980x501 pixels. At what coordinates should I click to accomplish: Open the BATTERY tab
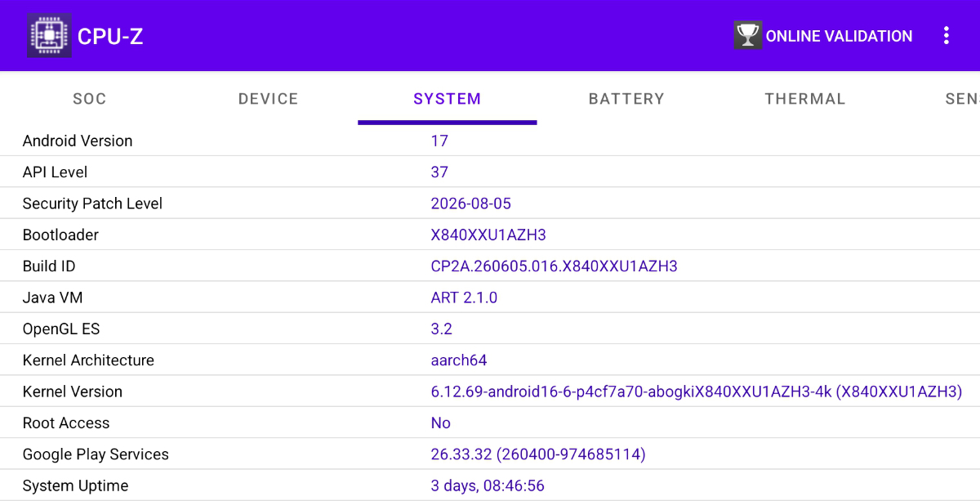tap(626, 99)
